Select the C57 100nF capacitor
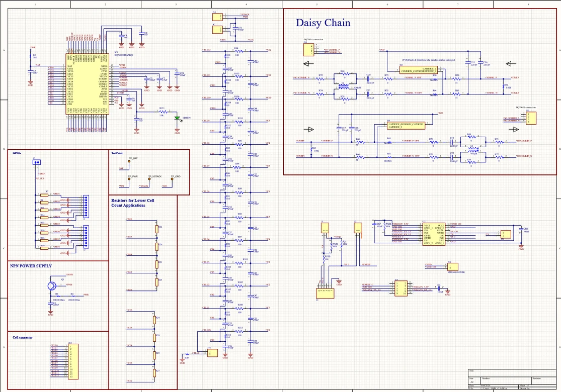 pyautogui.click(x=375, y=225)
